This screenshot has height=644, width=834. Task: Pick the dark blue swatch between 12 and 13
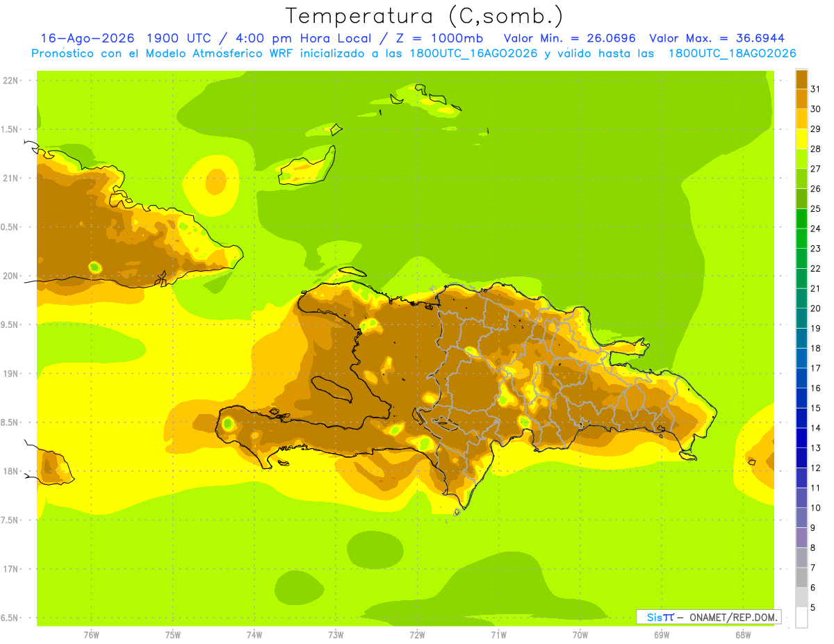[x=801, y=458]
